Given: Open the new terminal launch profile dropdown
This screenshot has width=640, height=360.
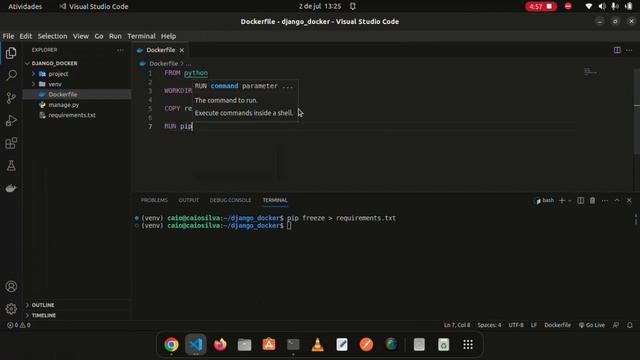Looking at the screenshot, I should [569, 200].
